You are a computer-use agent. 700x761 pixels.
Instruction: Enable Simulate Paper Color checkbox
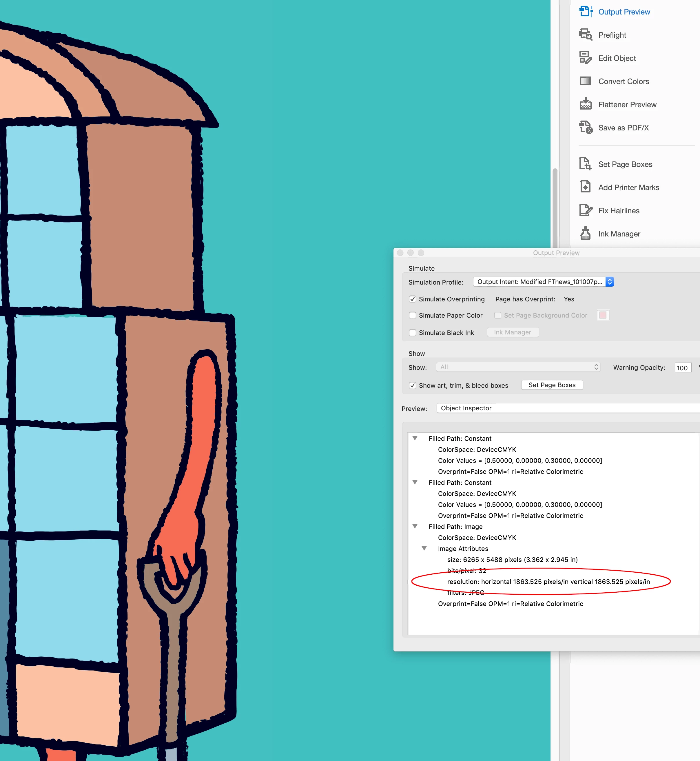pyautogui.click(x=413, y=316)
